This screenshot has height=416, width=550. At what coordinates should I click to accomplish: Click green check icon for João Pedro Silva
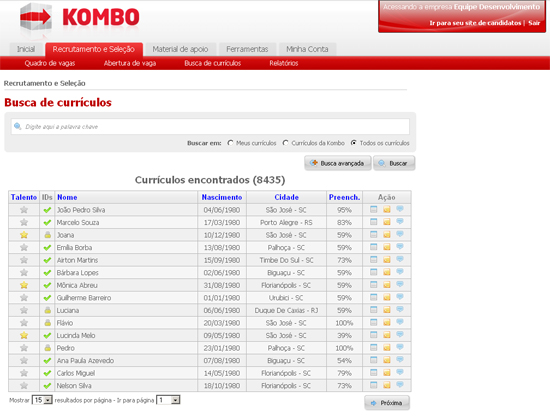(x=47, y=210)
